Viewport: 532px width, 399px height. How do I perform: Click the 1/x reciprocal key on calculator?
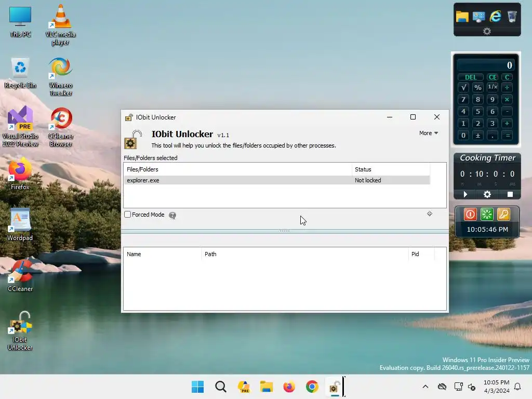(493, 87)
